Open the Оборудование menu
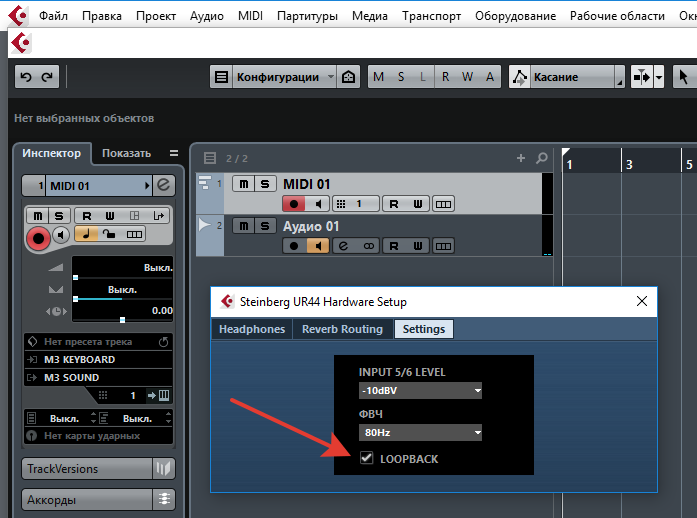The image size is (697, 518). coord(515,16)
